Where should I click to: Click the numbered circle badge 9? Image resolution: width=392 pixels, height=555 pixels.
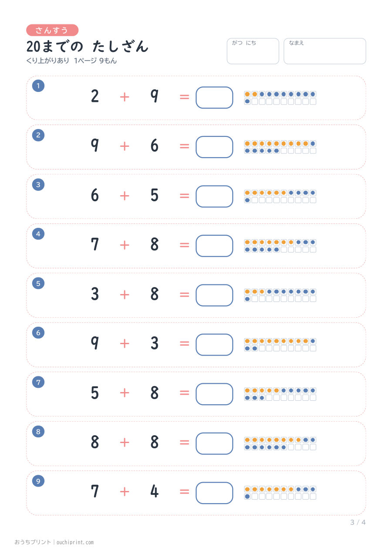pos(38,481)
